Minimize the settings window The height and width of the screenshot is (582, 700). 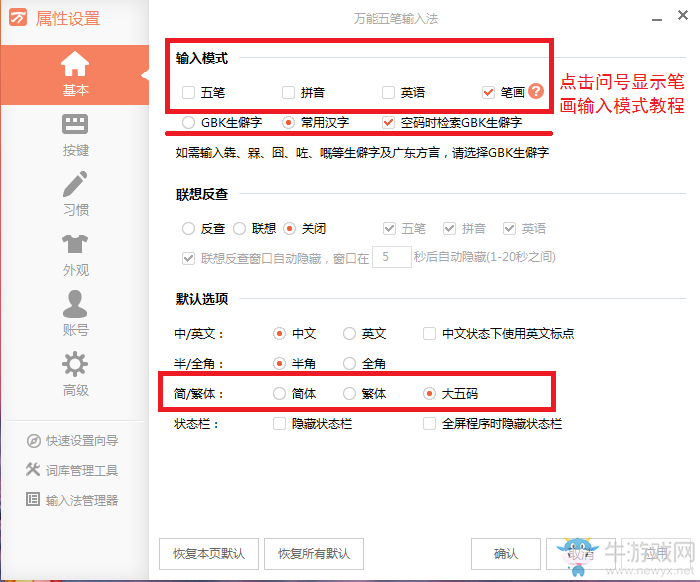[x=657, y=19]
